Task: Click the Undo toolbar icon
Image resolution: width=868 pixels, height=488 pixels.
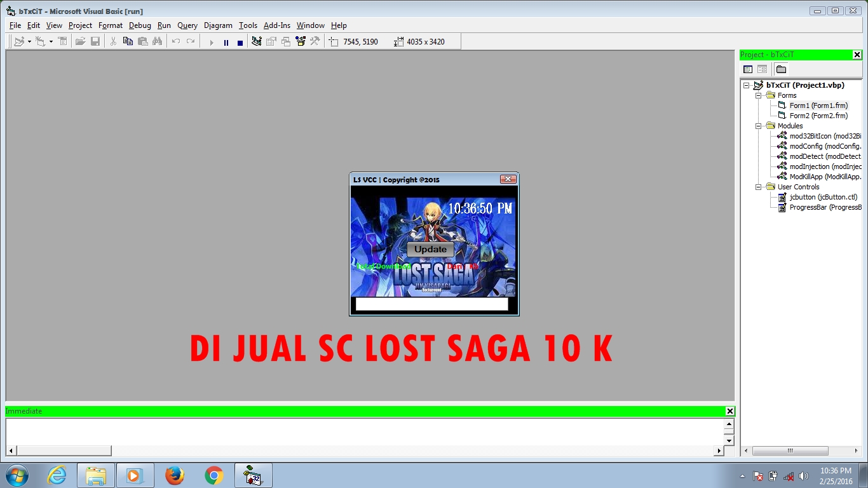Action: point(176,42)
